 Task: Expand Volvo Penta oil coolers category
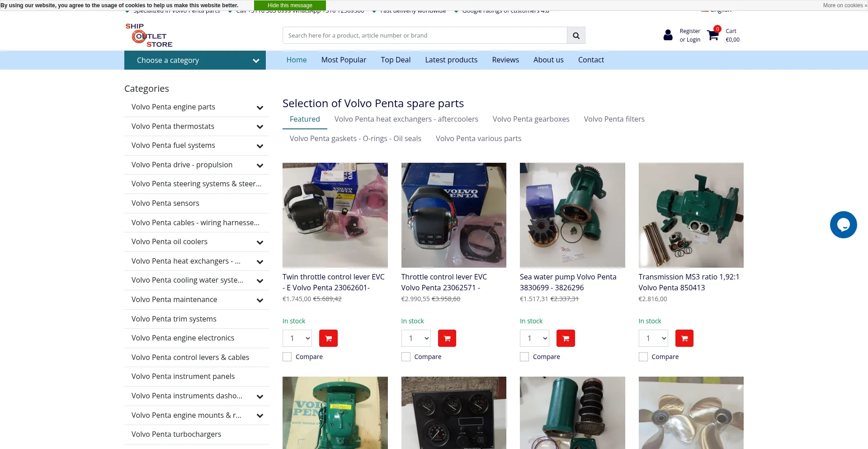(x=260, y=242)
